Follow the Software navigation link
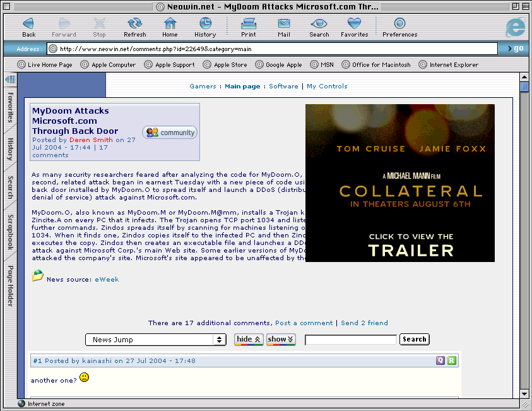This screenshot has height=411, width=532. pyautogui.click(x=283, y=86)
